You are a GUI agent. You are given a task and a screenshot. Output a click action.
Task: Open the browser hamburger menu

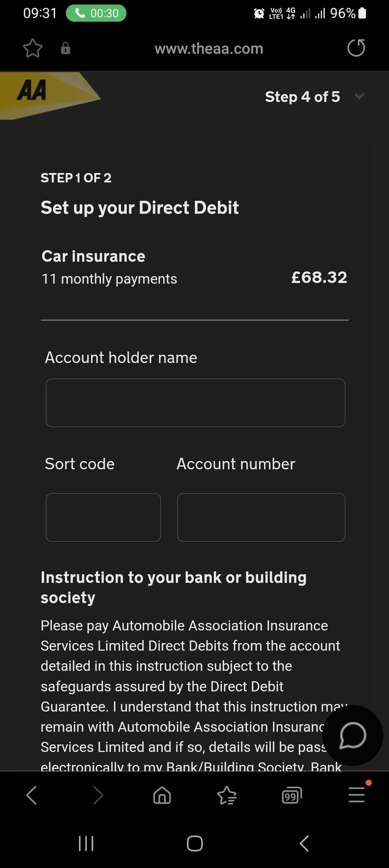357,795
